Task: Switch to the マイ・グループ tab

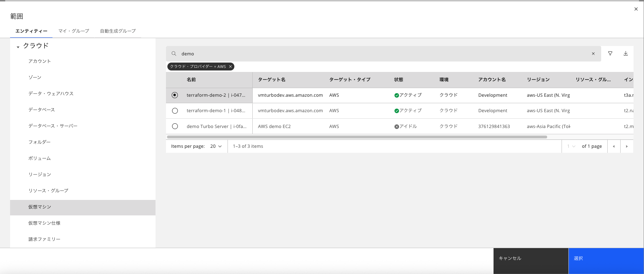Action: (74, 31)
